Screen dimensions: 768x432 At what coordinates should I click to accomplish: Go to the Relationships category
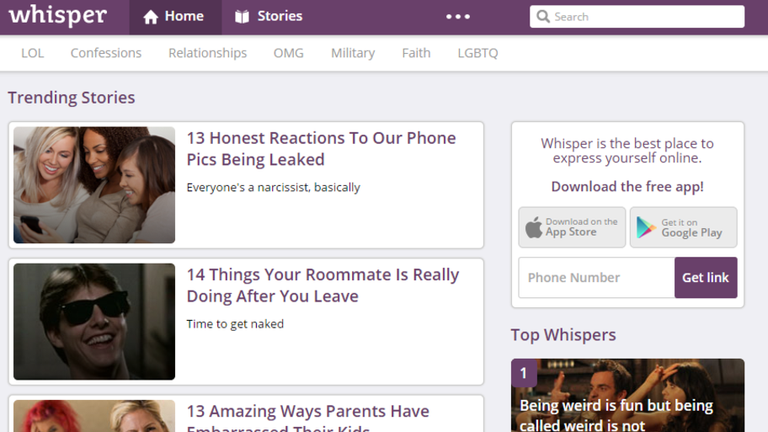click(x=207, y=53)
